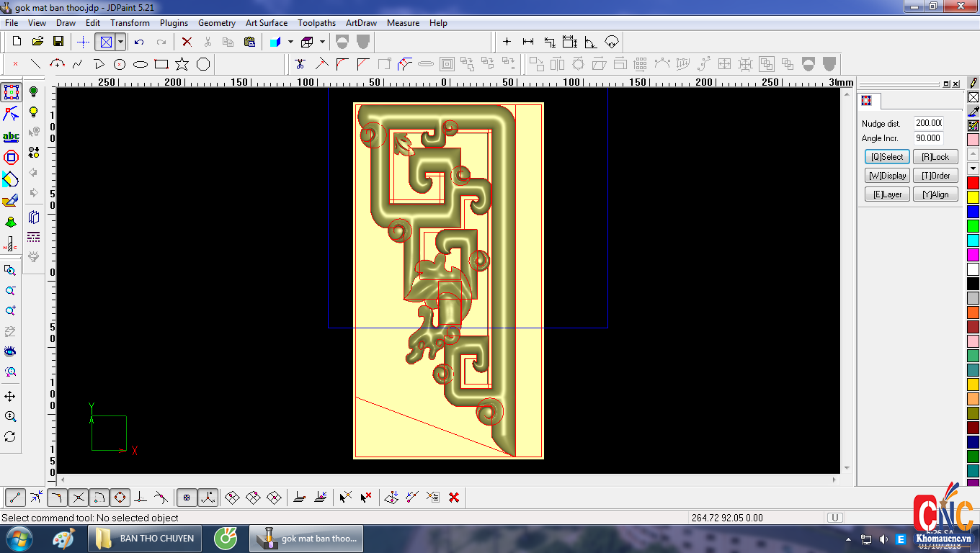Expand the wireframe box dropdown arrow
The height and width of the screenshot is (553, 980).
(x=322, y=42)
